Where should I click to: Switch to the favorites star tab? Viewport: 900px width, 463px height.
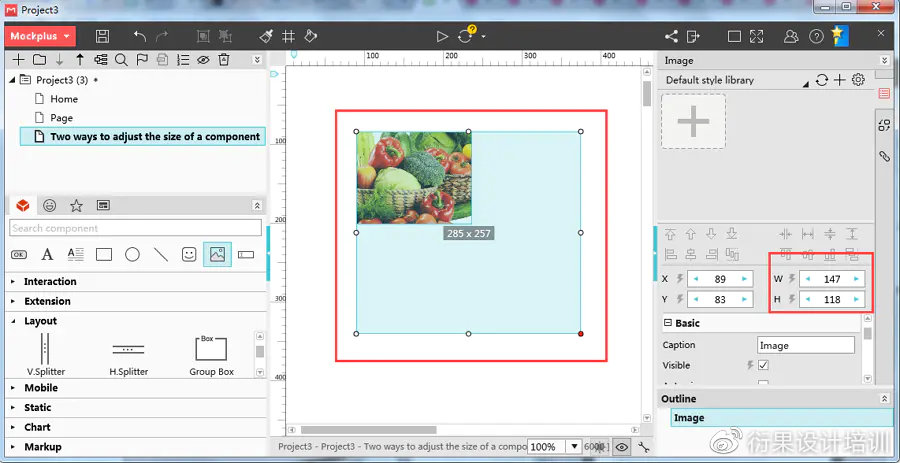tap(76, 205)
